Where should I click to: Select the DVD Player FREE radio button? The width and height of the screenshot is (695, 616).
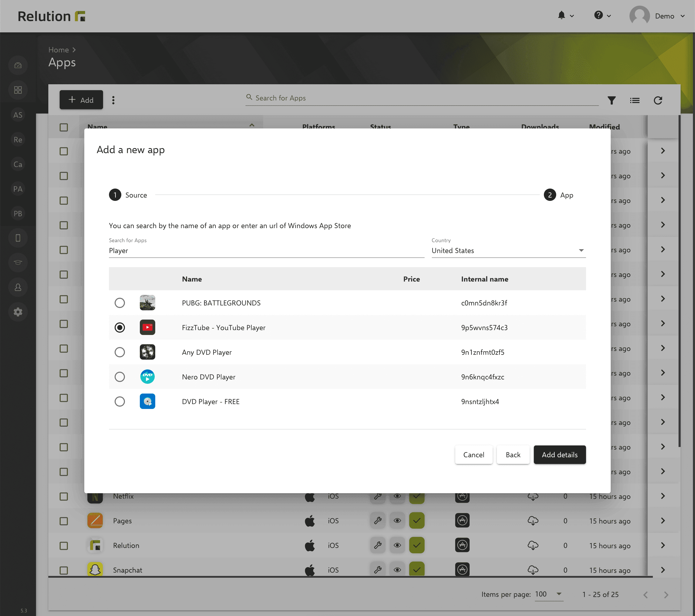(119, 401)
